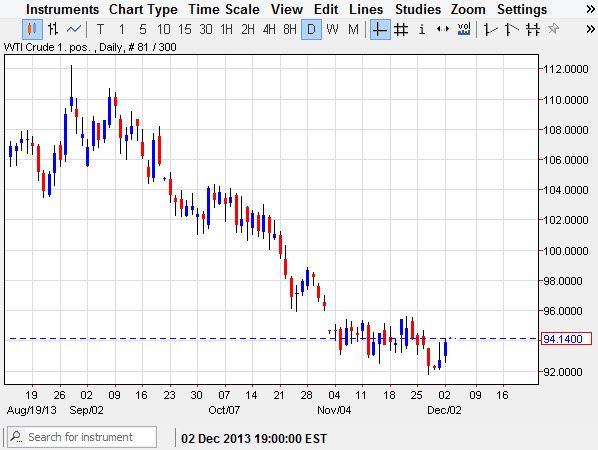The image size is (598, 450).
Task: Expand the toolbar overflow chevron
Action: click(x=590, y=29)
